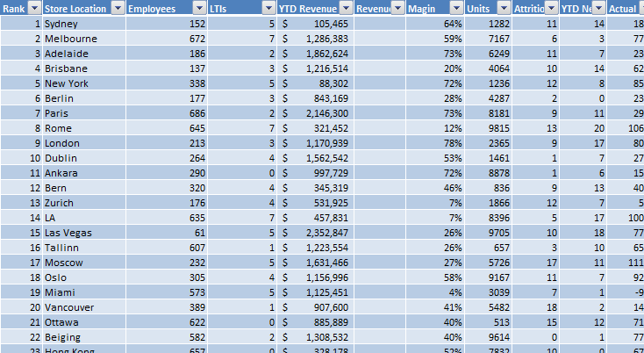Select the Dublin store cell
The image size is (644, 353).
(84, 158)
